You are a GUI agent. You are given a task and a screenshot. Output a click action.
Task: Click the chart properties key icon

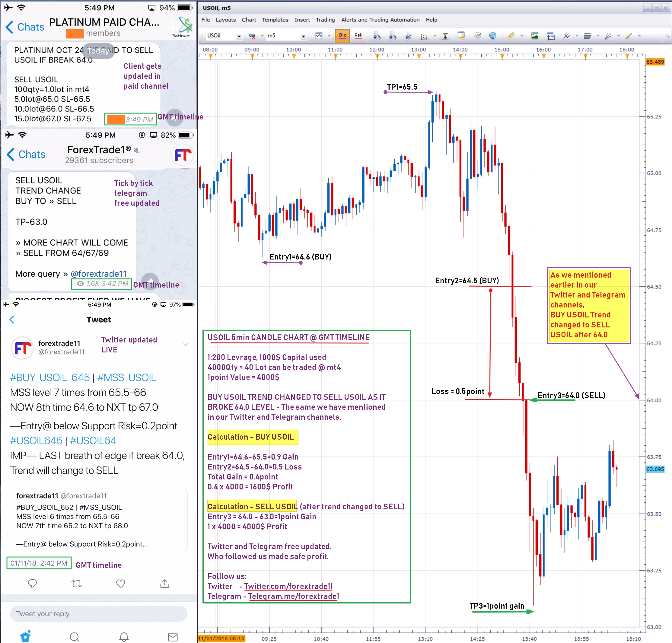461,36
